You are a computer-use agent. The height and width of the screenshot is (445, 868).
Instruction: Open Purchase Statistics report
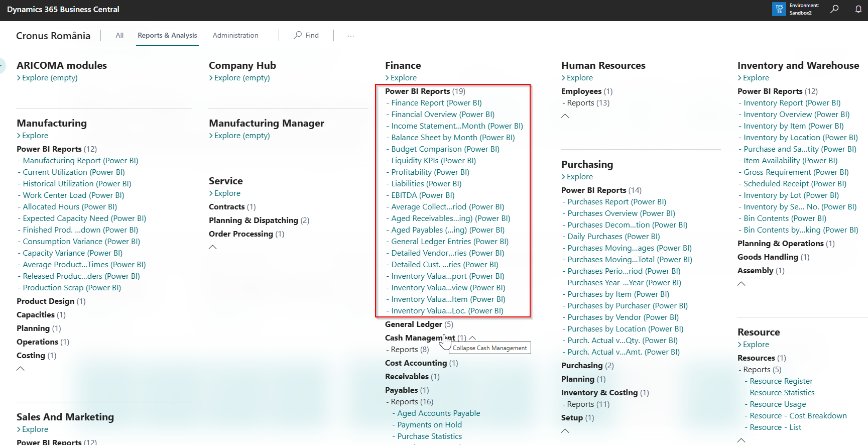(430, 436)
